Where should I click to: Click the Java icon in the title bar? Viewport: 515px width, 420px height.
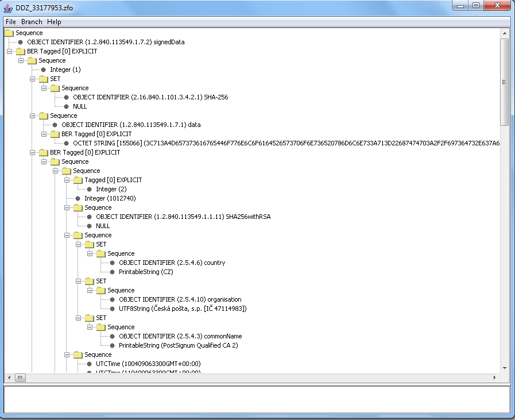pyautogui.click(x=8, y=7)
